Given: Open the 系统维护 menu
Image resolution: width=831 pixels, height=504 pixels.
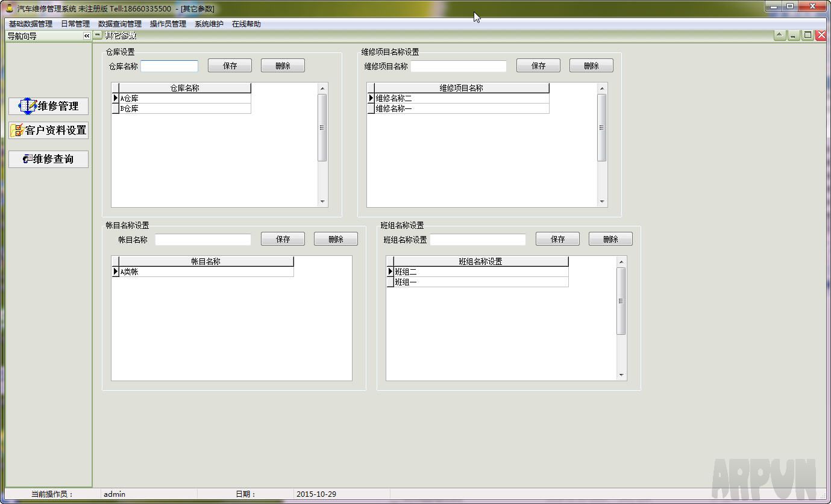Looking at the screenshot, I should click(x=209, y=24).
